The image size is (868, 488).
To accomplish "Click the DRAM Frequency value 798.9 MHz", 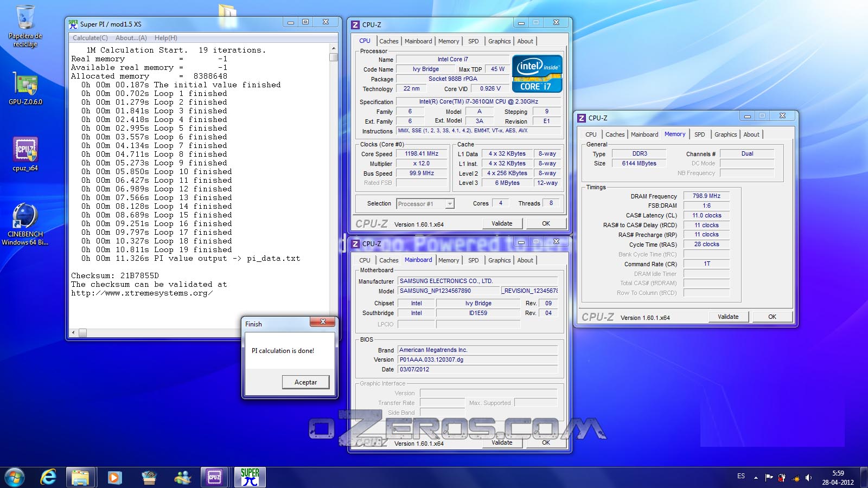I will 706,196.
